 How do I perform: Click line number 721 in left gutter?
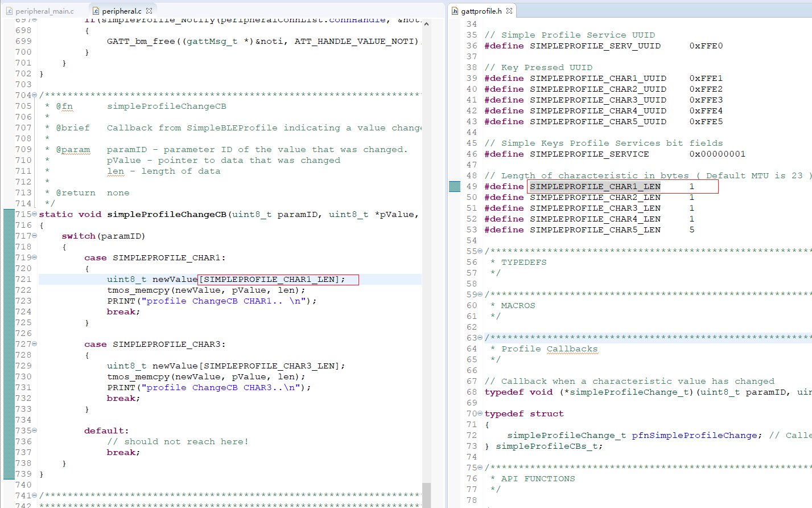23,279
